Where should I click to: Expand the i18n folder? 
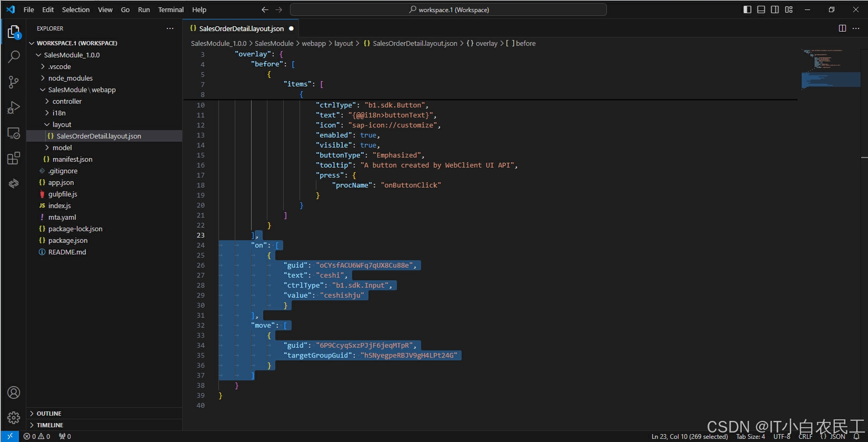(x=104, y=113)
